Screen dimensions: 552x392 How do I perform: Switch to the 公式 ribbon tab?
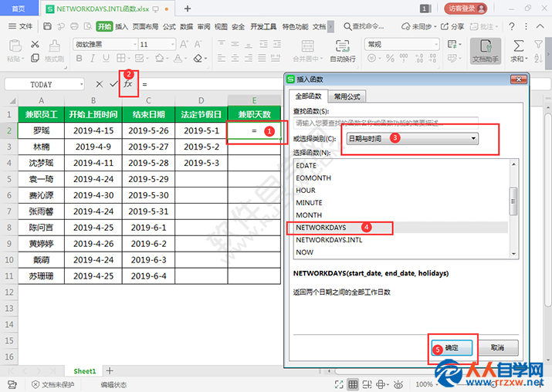tap(169, 26)
